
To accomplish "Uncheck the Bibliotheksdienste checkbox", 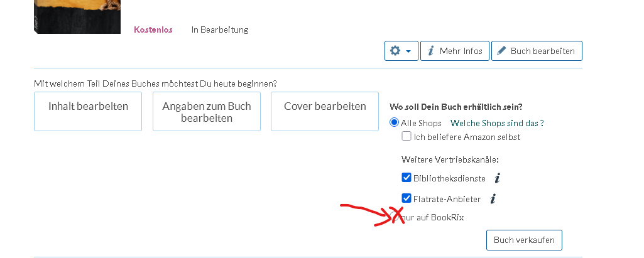I will point(407,178).
